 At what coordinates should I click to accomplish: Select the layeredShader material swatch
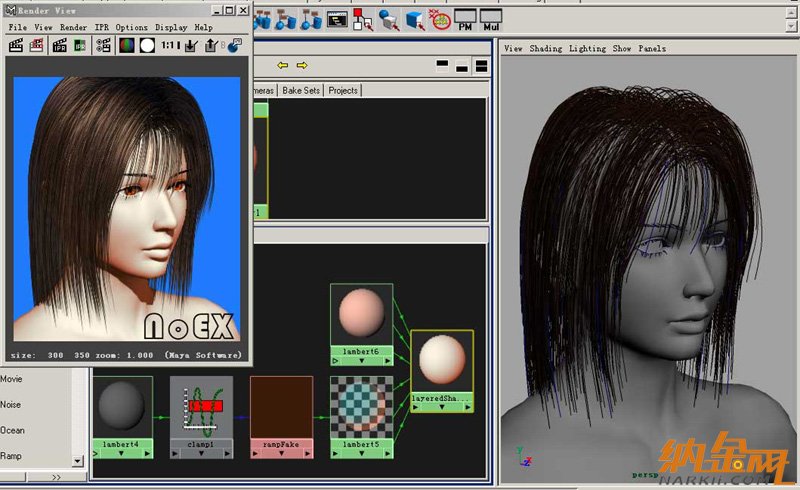click(441, 361)
